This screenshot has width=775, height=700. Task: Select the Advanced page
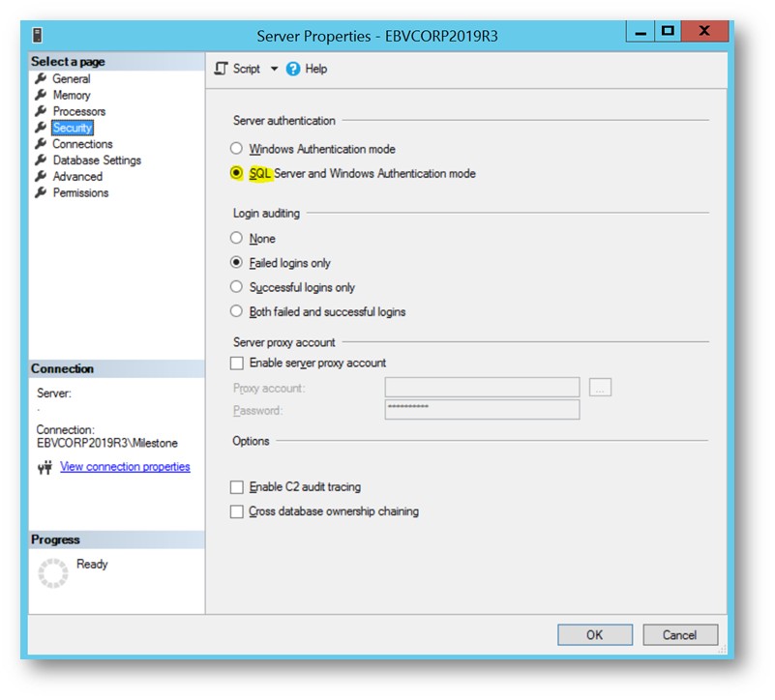point(76,176)
